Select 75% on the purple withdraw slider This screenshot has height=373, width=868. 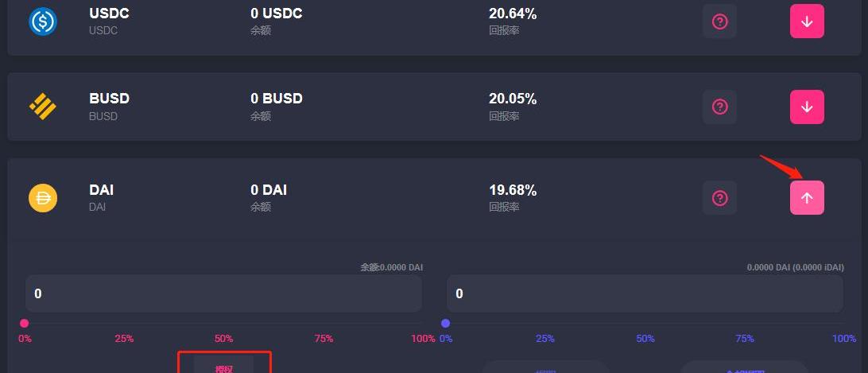[x=745, y=338]
